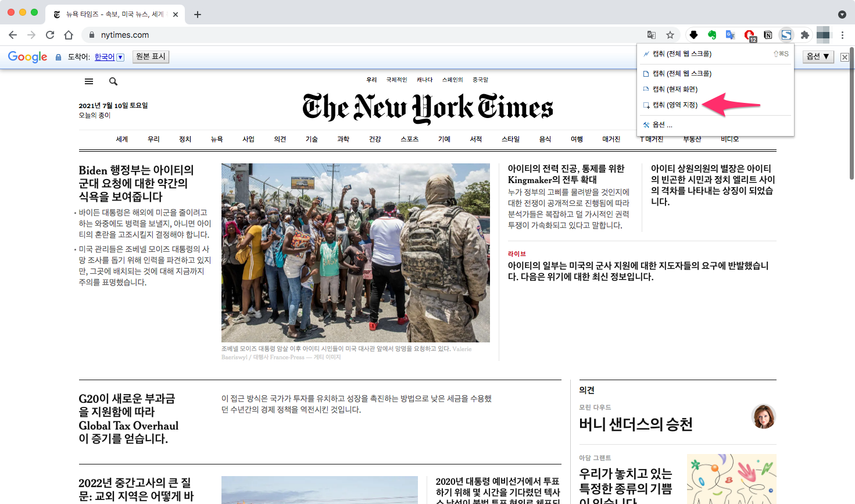
Task: Open the Extensions puzzle-piece menu
Action: (x=805, y=35)
